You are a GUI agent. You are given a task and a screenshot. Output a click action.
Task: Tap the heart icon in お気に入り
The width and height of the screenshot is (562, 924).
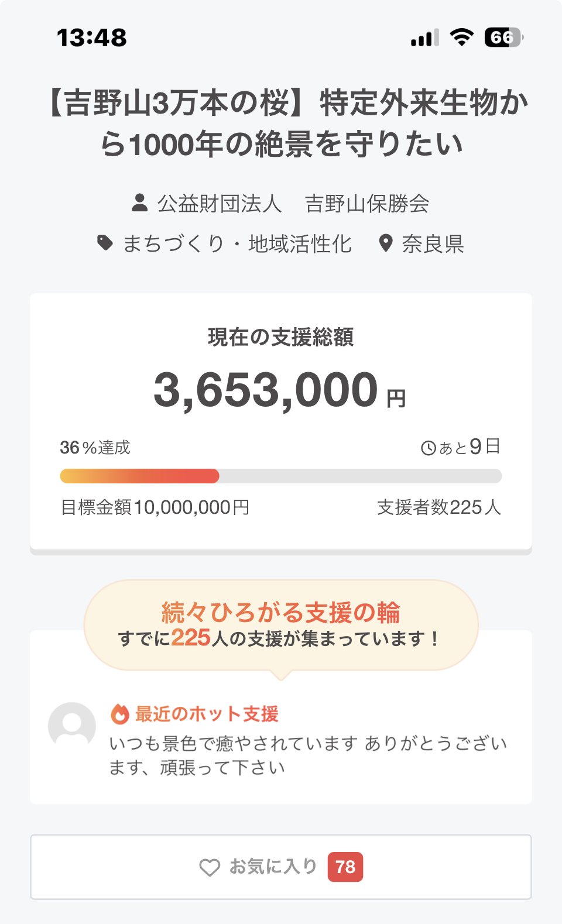[x=210, y=867]
